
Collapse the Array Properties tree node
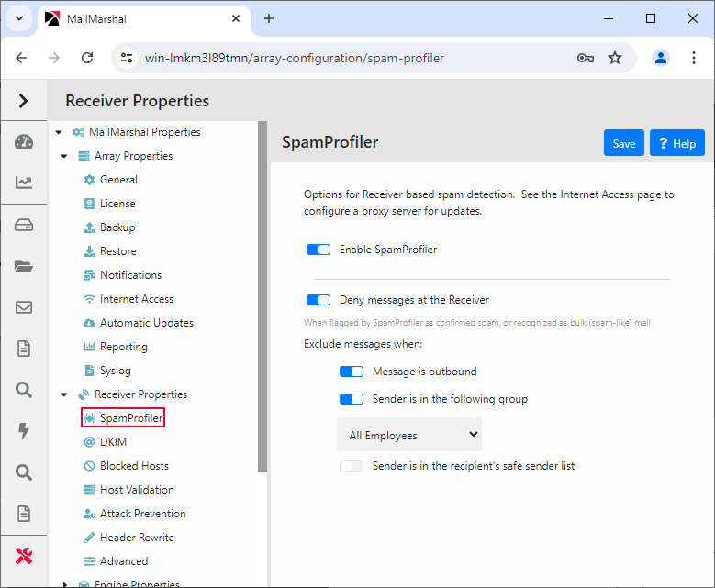(x=64, y=156)
